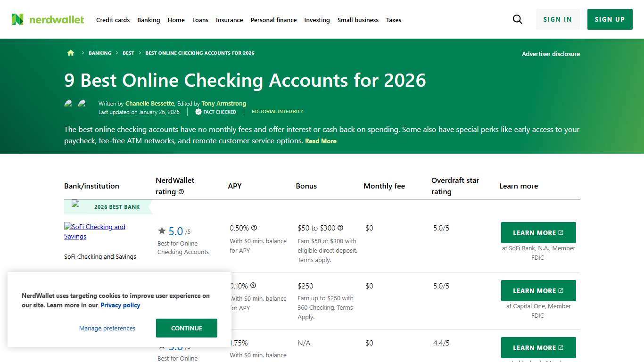This screenshot has width=644, height=362.
Task: Open the search magnifier icon
Action: pos(517,19)
